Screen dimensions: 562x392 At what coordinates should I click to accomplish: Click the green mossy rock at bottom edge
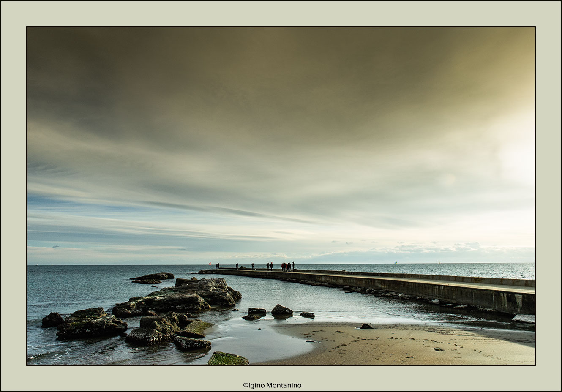[x=227, y=359]
